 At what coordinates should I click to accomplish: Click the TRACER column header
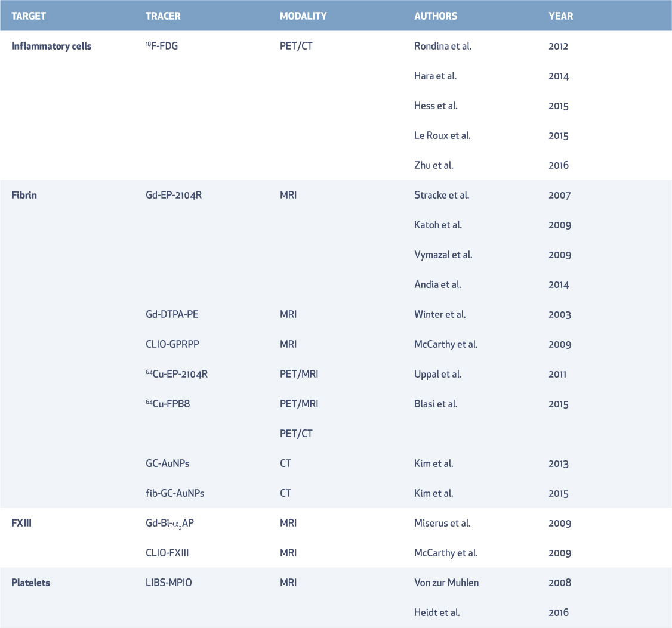(x=163, y=16)
